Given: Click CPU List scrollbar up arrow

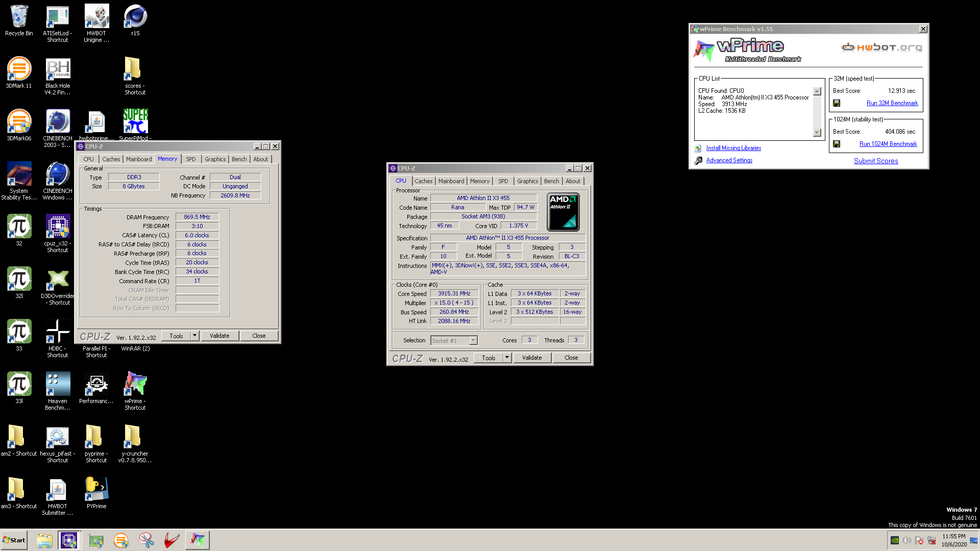Looking at the screenshot, I should (x=817, y=91).
